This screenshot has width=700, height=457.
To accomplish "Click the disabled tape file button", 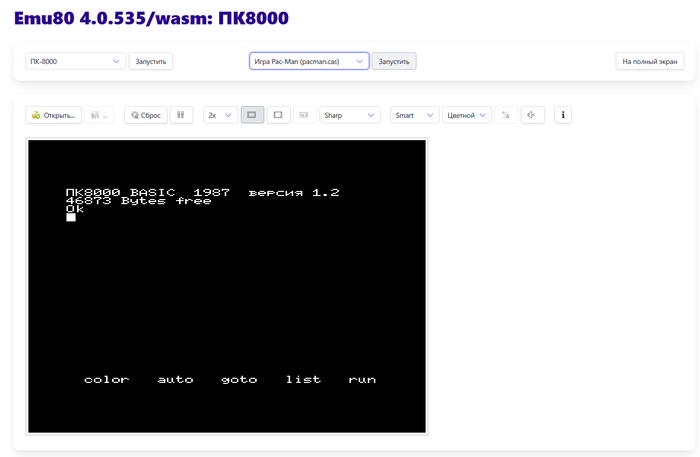I will (100, 115).
